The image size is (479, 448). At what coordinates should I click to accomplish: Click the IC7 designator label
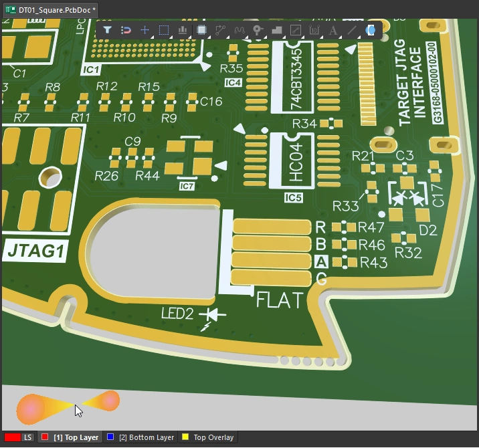coord(187,187)
